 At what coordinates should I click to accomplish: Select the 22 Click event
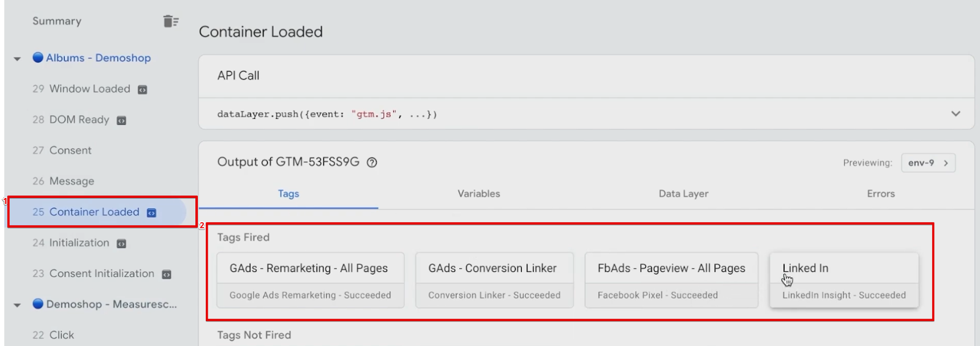coord(53,335)
